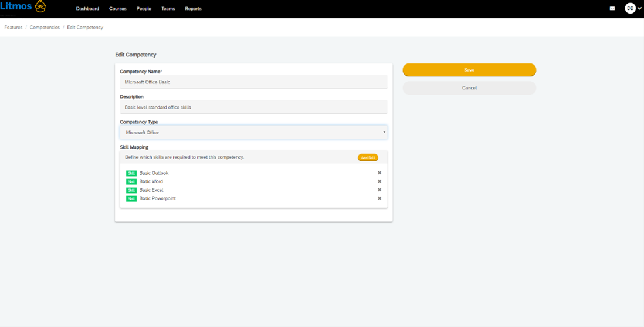Click the Description input field
Viewport: 644px width, 327px height.
pos(253,107)
